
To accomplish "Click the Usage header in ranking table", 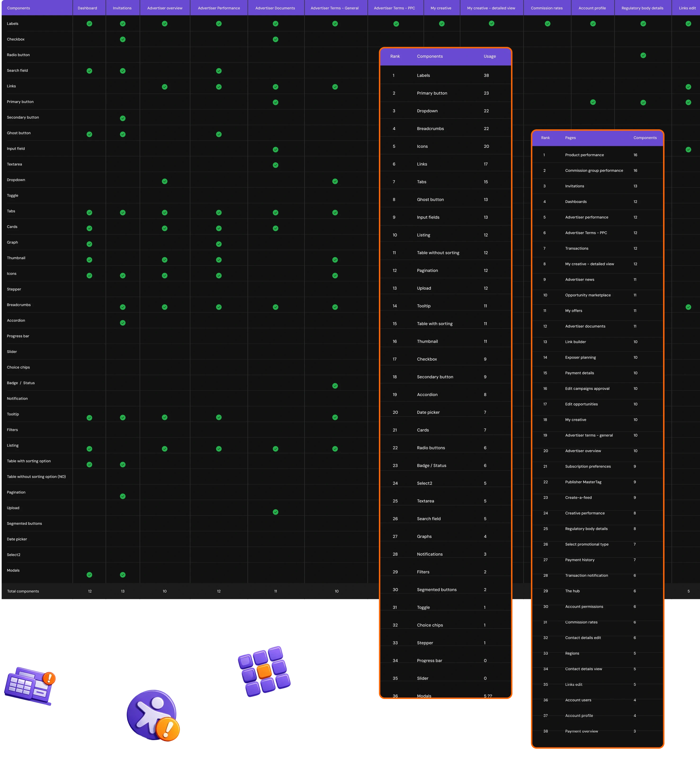I will point(489,56).
